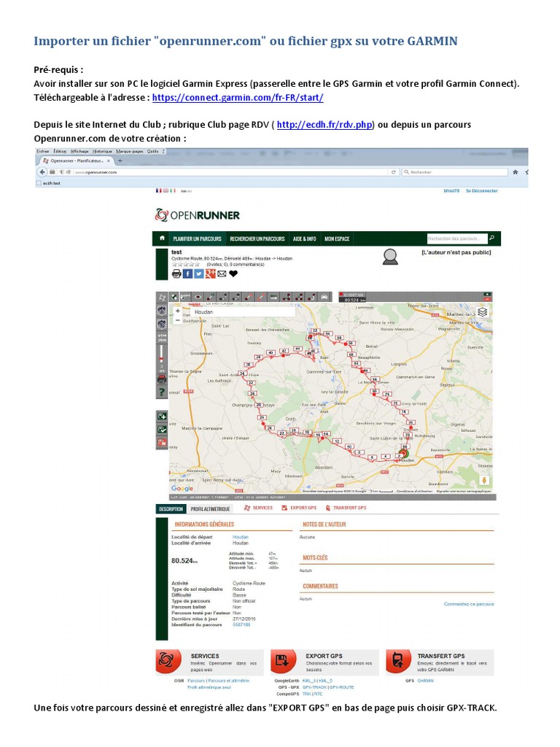
Task: Click the GPX-ROUTE export link
Action: tap(341, 687)
